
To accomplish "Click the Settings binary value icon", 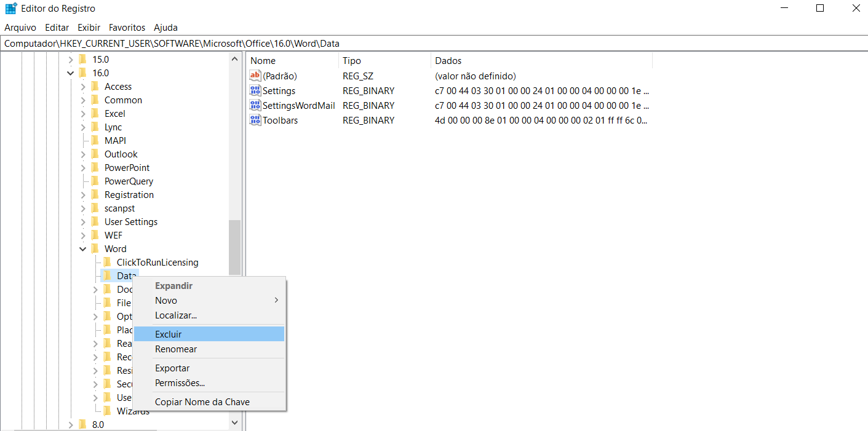I will [x=255, y=90].
